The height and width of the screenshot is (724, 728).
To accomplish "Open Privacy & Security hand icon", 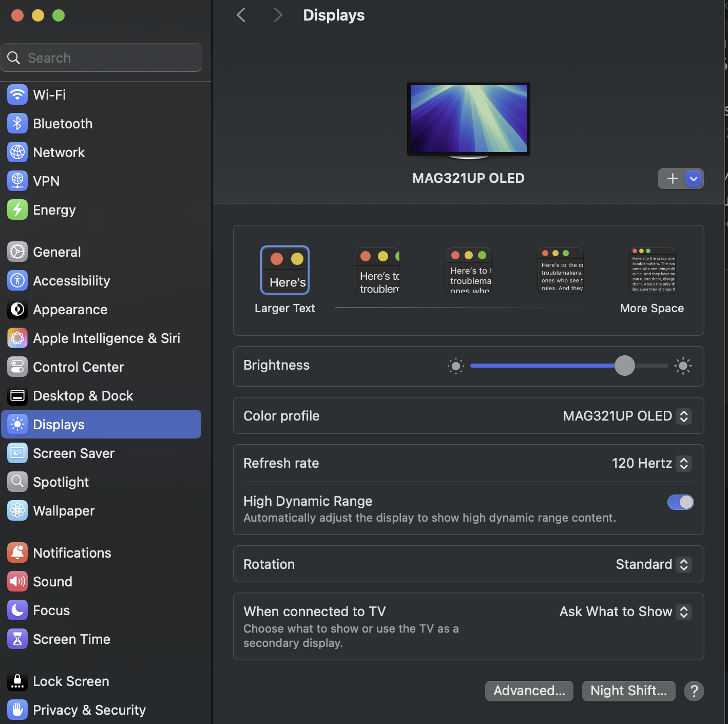I will coord(17,710).
